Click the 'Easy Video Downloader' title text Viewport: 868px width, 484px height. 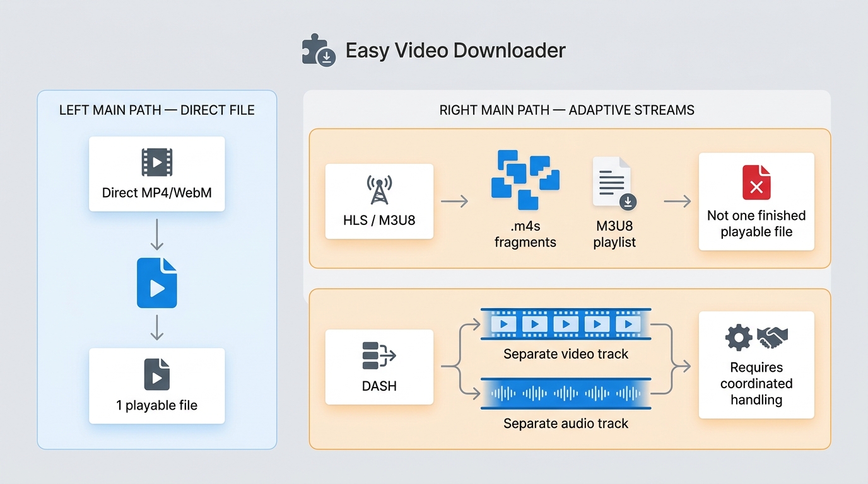[x=455, y=50]
